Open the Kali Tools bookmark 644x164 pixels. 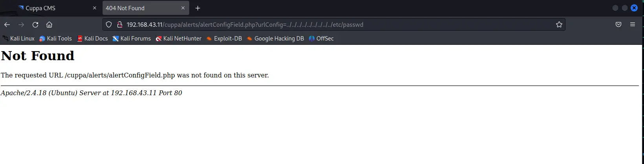[x=56, y=39]
